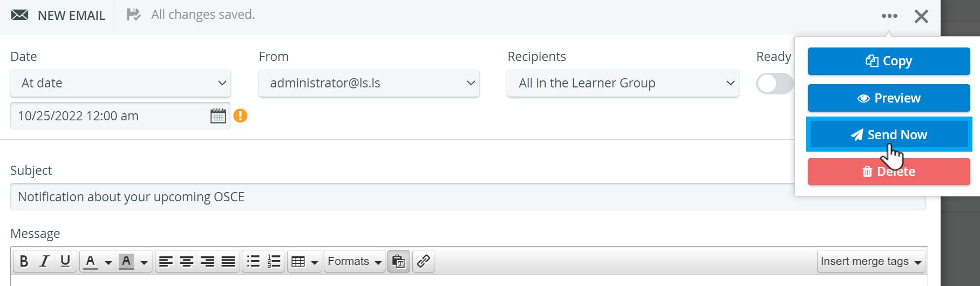Underline the selected message text
Image resolution: width=980 pixels, height=286 pixels.
click(x=65, y=261)
